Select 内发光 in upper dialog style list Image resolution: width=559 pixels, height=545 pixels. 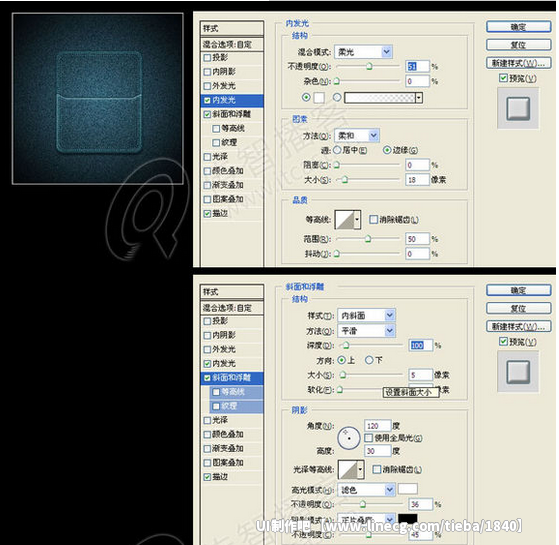232,100
